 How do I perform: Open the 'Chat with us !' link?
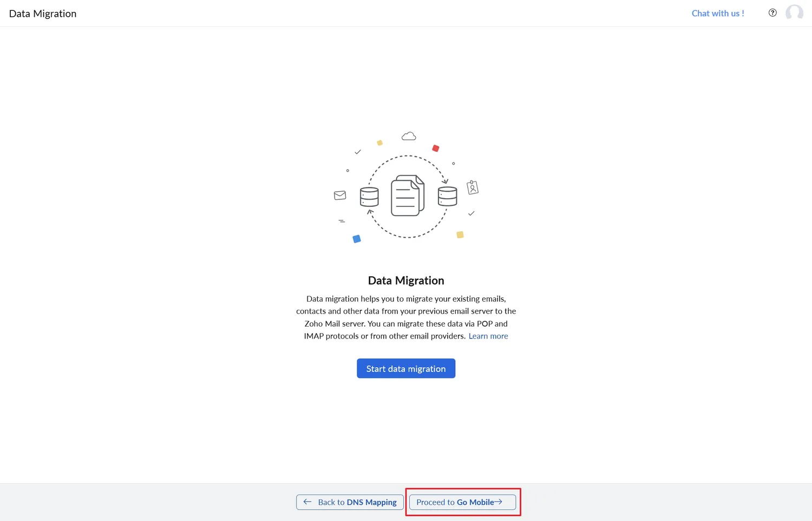pos(718,14)
